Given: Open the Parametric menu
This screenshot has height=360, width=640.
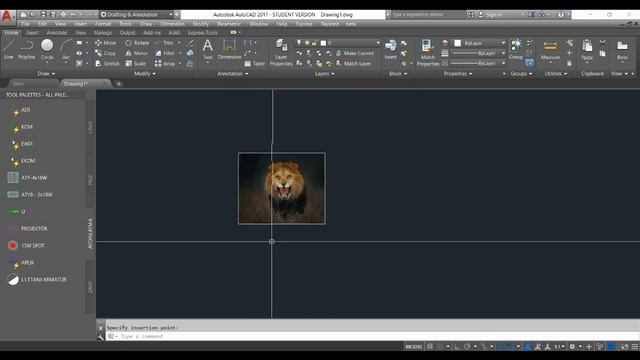Looking at the screenshot, I should pos(229,24).
